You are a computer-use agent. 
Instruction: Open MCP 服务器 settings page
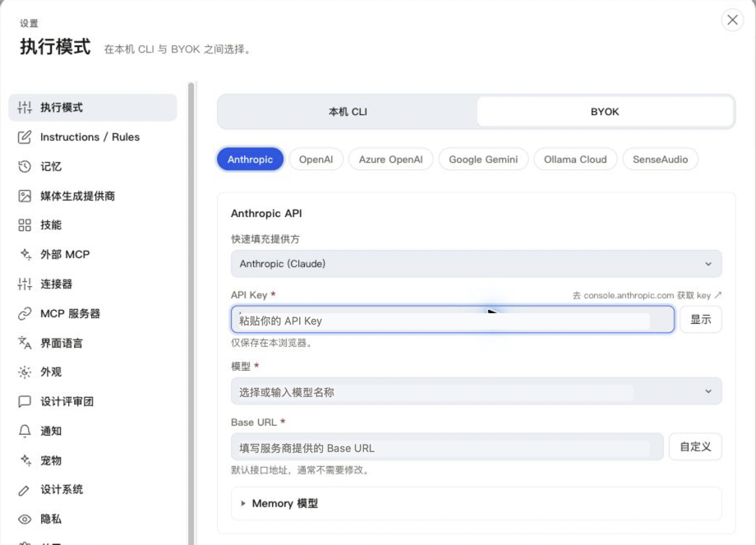pyautogui.click(x=93, y=313)
